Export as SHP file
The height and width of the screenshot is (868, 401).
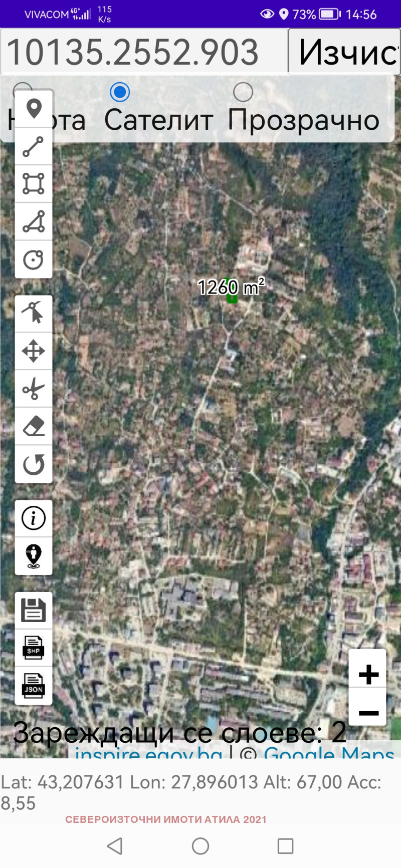point(34,648)
